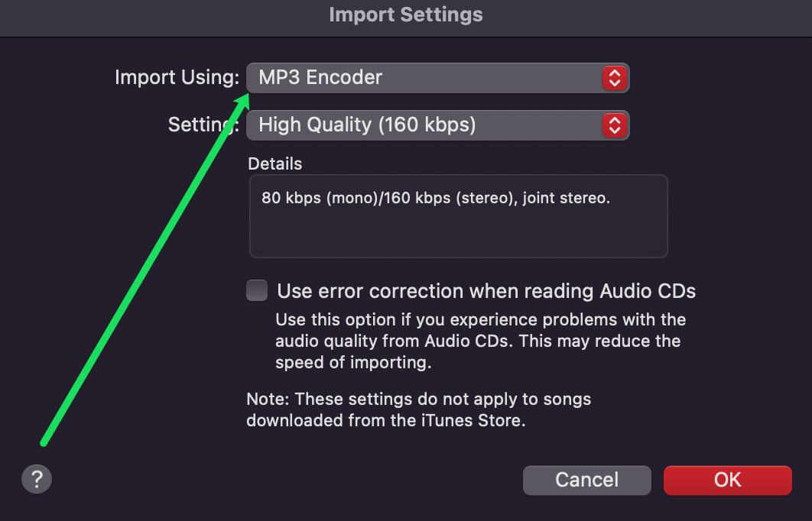Click the question mark help button
Screen dimensions: 812x521
tap(36, 480)
